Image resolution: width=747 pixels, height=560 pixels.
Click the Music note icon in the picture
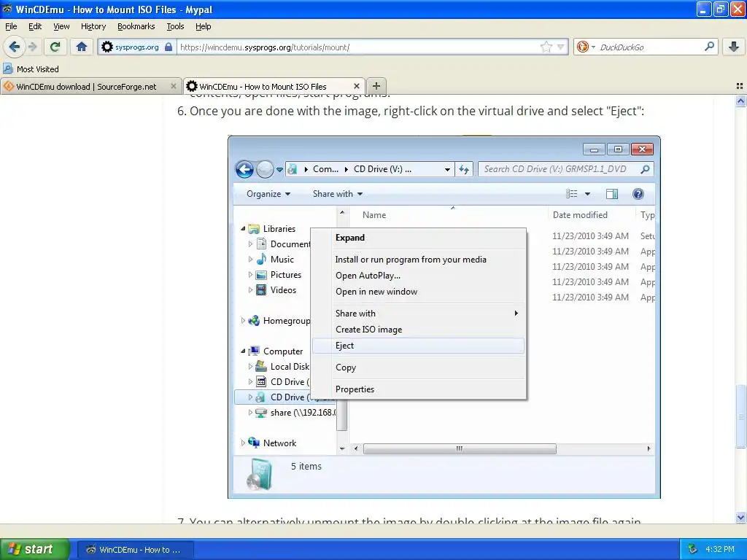[x=261, y=260]
